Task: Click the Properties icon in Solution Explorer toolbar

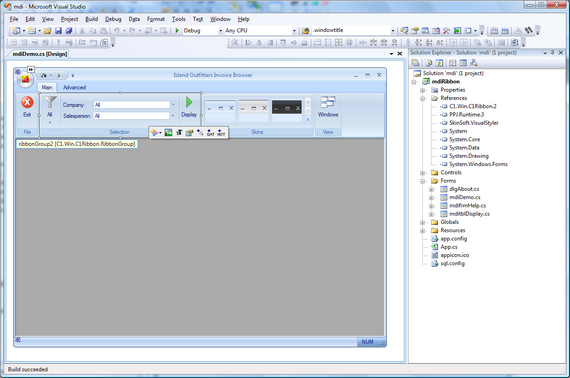Action: pos(416,63)
